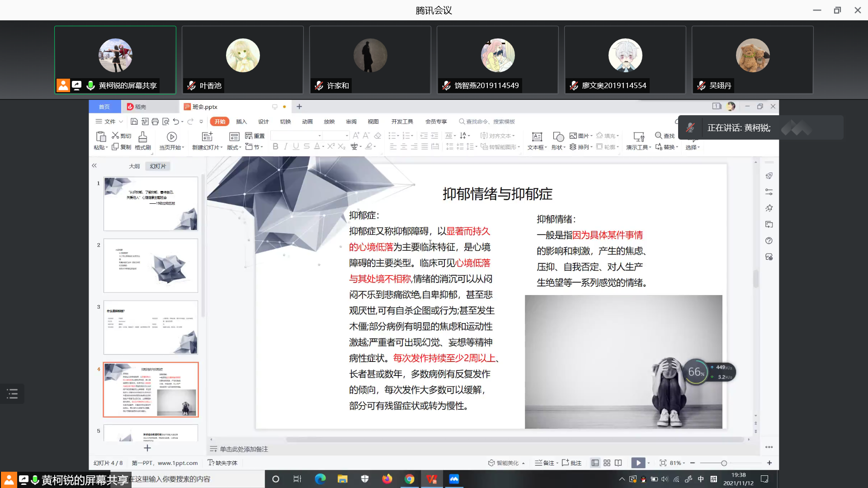This screenshot has width=868, height=488.
Task: Click the Print Preview icon
Action: click(x=166, y=122)
